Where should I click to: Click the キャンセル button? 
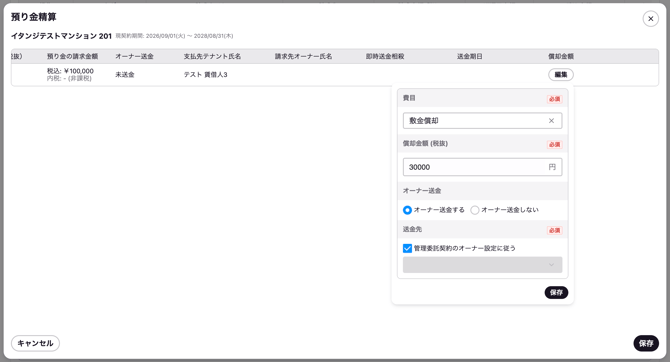click(x=35, y=343)
